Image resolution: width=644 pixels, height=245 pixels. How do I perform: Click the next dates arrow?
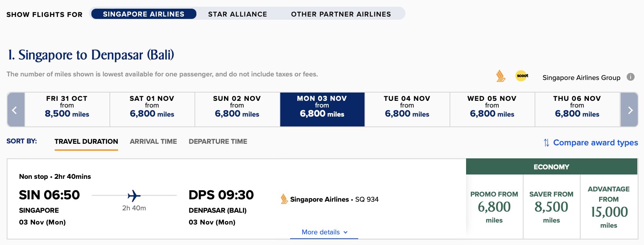coord(629,110)
